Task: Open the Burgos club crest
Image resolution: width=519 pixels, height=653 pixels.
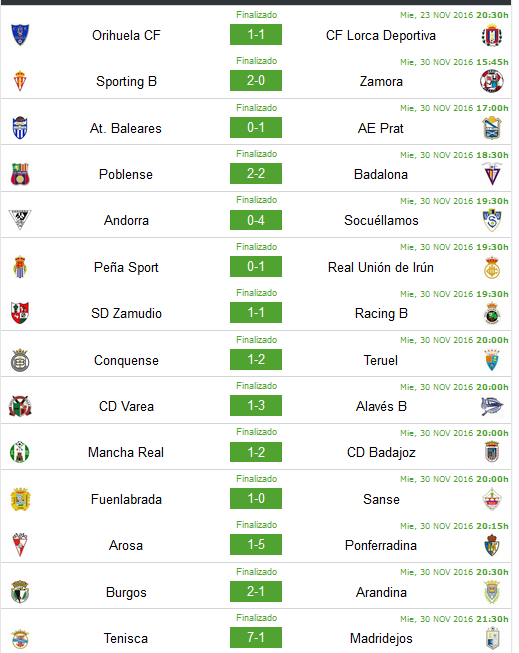Action: point(20,592)
